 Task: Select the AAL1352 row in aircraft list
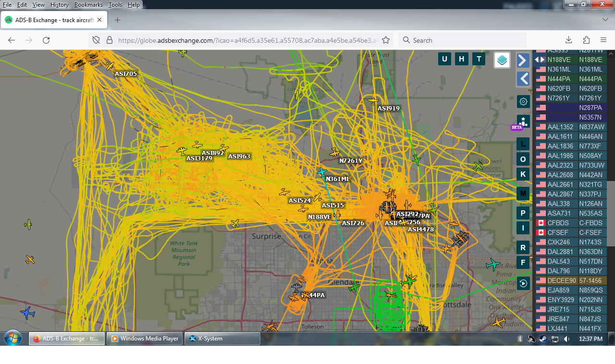pos(571,127)
